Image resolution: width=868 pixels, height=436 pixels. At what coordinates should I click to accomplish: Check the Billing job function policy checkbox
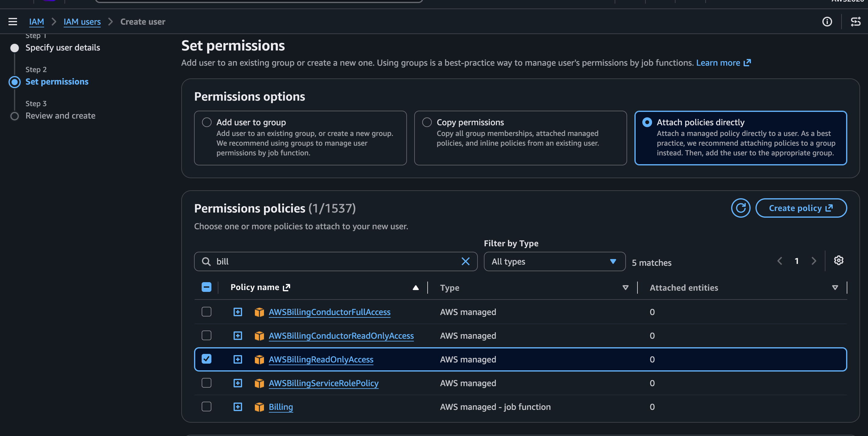(207, 406)
